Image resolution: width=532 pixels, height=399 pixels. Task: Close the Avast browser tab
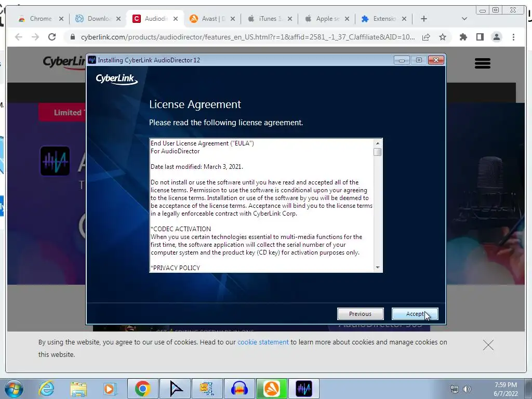click(x=232, y=19)
